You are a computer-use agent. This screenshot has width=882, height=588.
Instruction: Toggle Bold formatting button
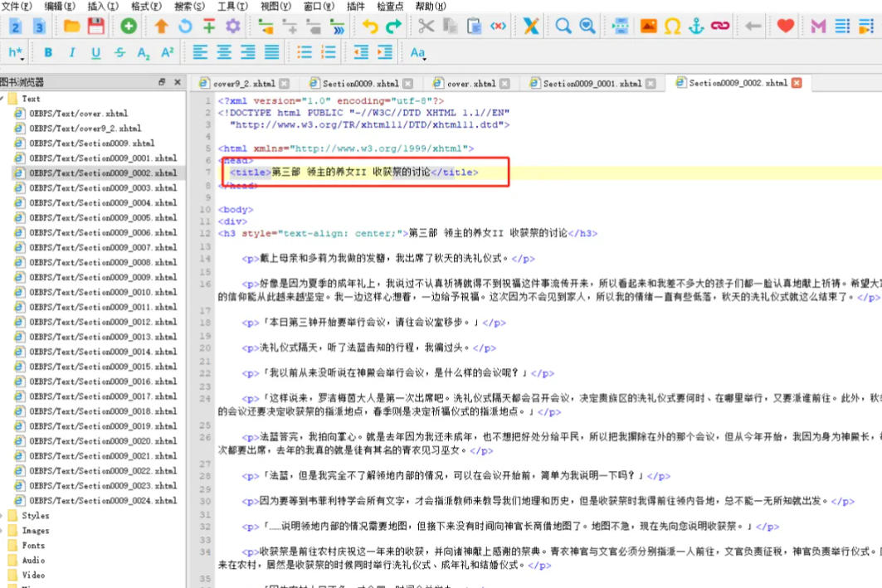click(x=48, y=52)
